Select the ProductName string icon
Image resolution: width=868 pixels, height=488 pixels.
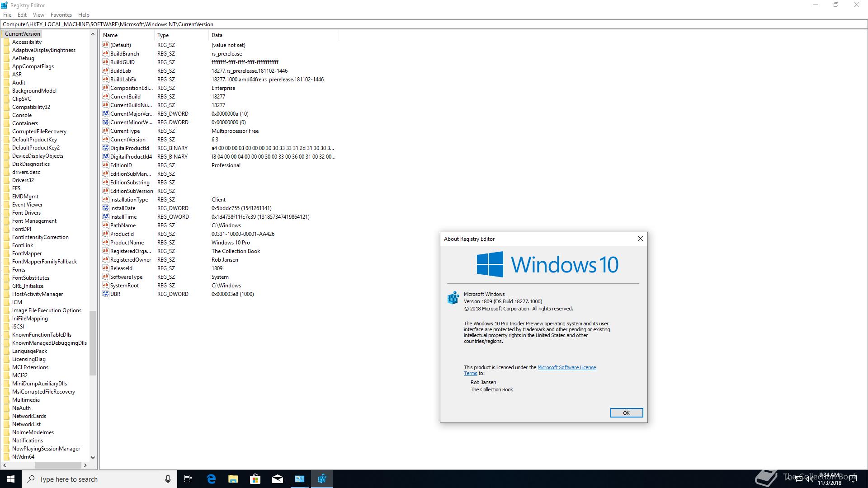(106, 242)
